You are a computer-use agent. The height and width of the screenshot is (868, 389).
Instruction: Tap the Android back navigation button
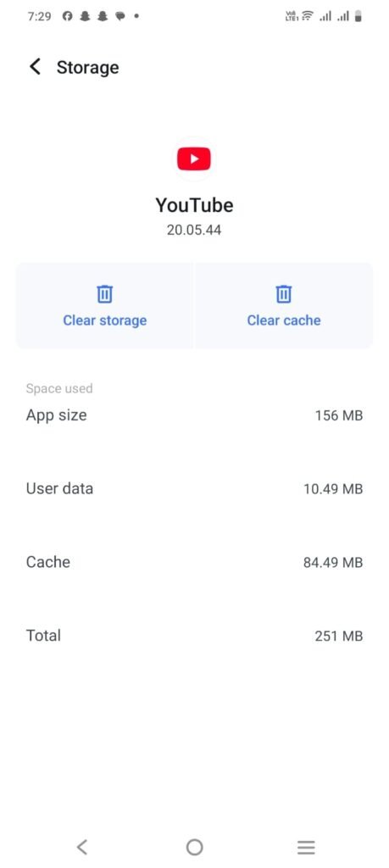point(82,847)
